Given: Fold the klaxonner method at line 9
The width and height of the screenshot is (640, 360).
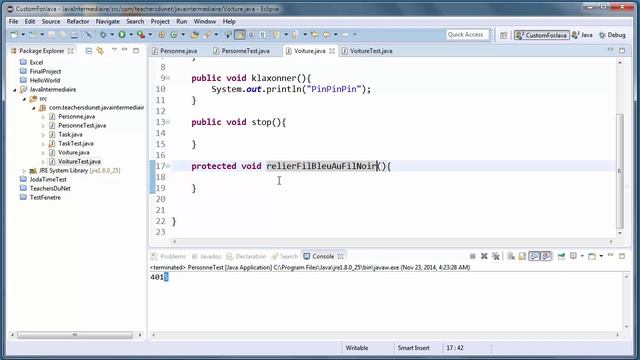Looking at the screenshot, I should pyautogui.click(x=168, y=78).
